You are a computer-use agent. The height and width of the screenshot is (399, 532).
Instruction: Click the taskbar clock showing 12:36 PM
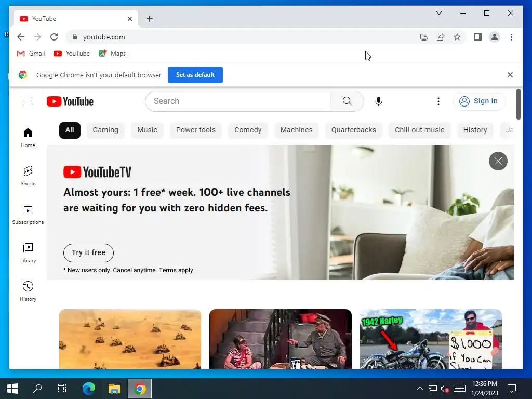point(485,389)
